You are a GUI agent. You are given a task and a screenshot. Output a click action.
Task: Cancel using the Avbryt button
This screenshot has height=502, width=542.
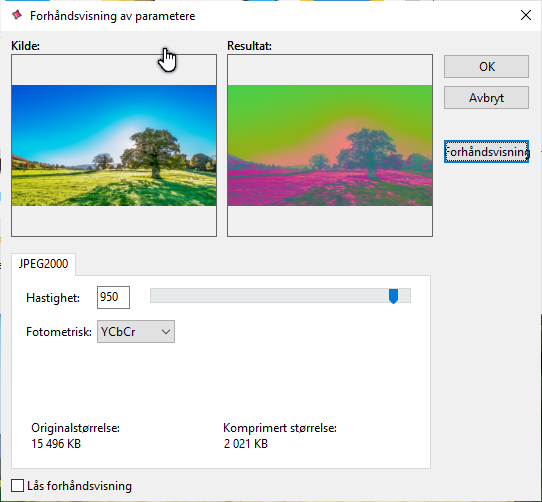(486, 97)
